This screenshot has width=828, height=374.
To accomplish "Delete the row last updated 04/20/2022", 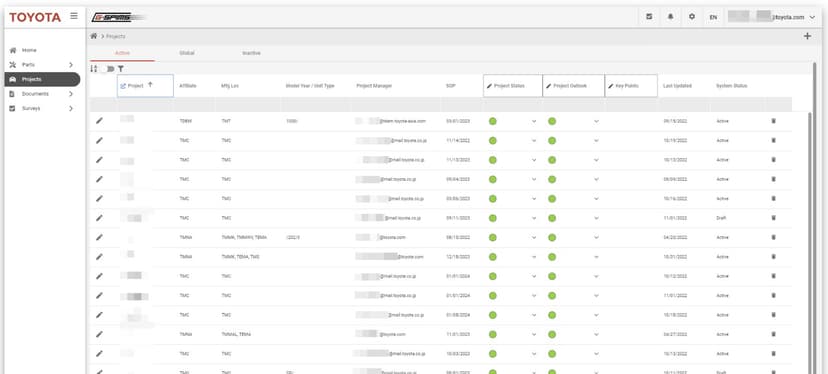I will pyautogui.click(x=774, y=237).
